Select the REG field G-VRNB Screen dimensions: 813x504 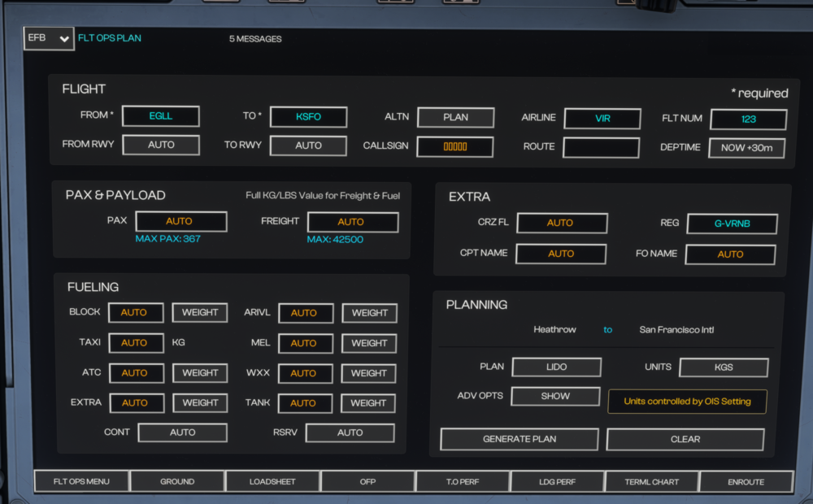pyautogui.click(x=732, y=224)
